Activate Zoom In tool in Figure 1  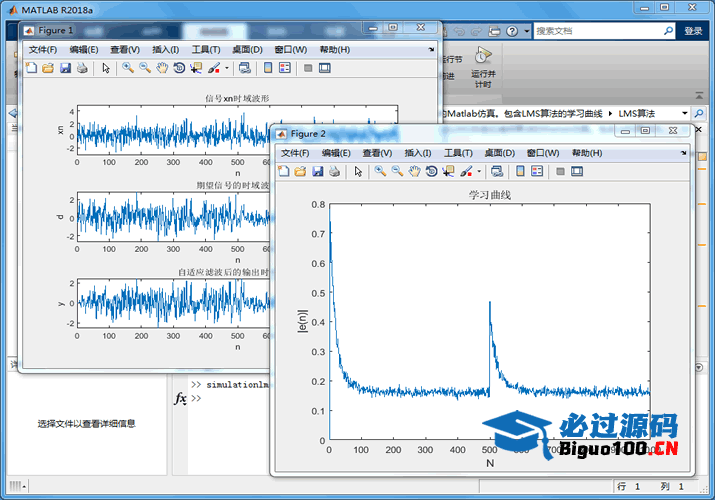pos(128,68)
